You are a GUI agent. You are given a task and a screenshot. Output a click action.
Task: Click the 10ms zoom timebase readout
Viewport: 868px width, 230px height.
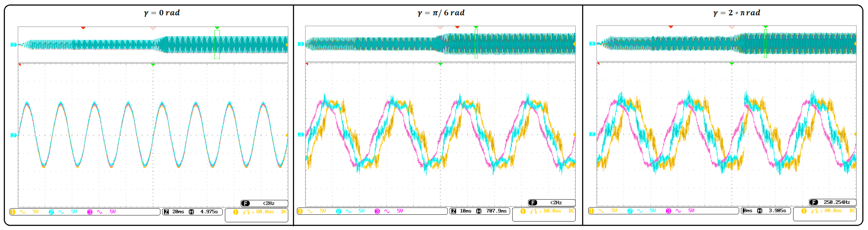465,211
